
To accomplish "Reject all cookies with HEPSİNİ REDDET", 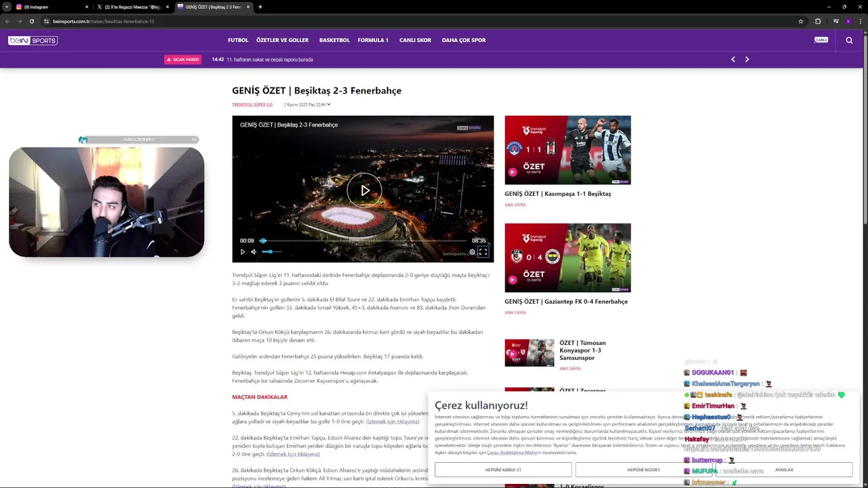I will [x=644, y=470].
